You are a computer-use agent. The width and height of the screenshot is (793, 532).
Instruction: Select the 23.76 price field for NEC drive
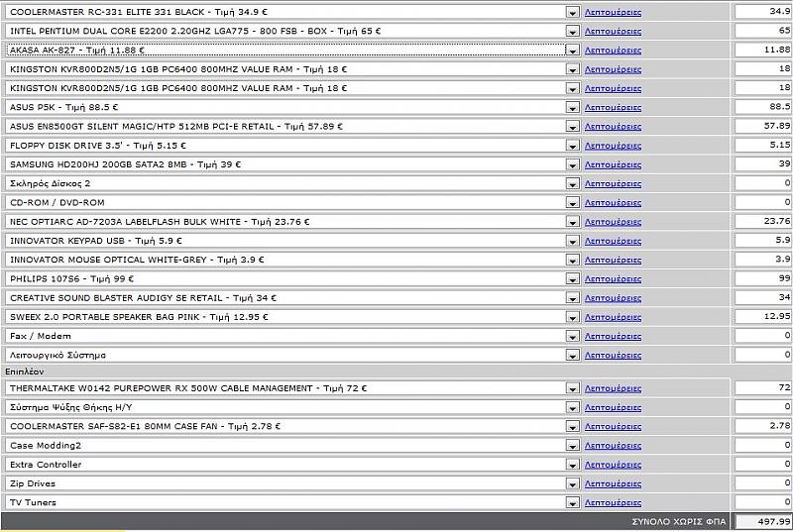pos(763,221)
